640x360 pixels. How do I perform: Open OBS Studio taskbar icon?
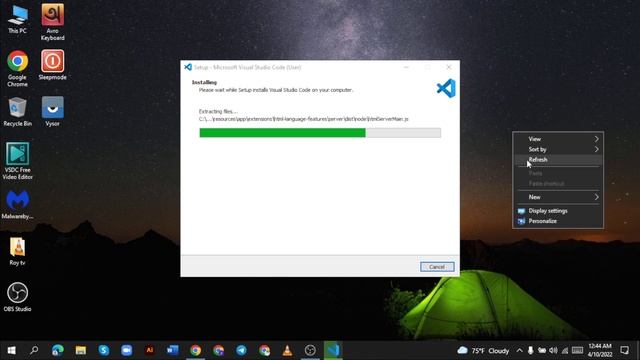[310, 350]
